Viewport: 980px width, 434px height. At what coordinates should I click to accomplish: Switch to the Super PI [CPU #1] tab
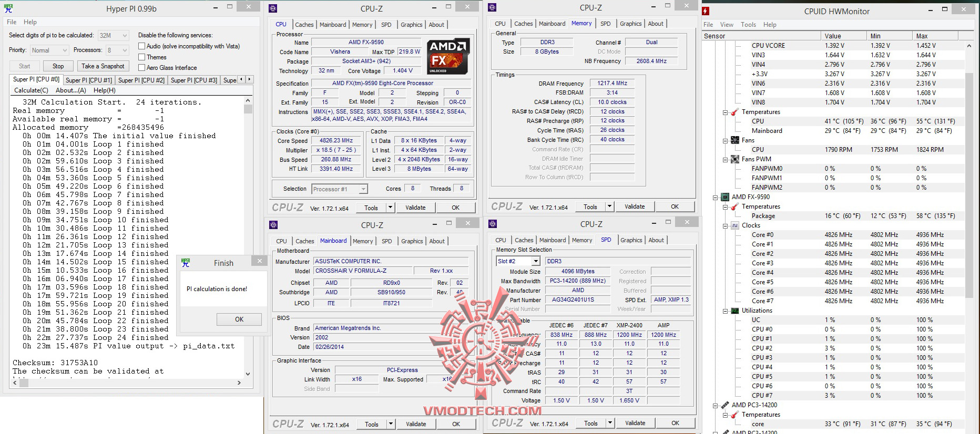point(89,80)
